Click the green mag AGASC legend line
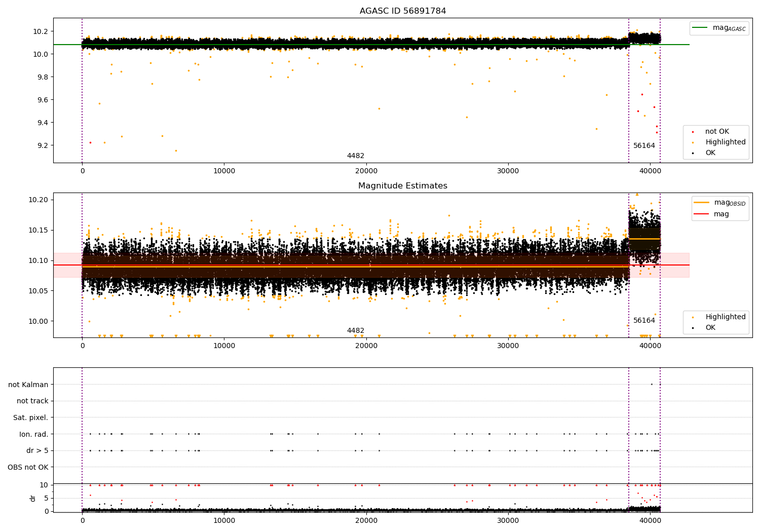The image size is (760, 532). click(700, 28)
